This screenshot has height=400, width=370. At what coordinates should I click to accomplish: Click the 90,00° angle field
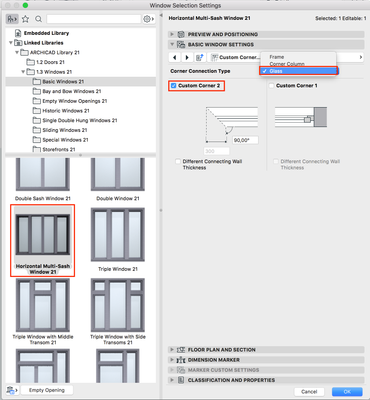(x=245, y=140)
